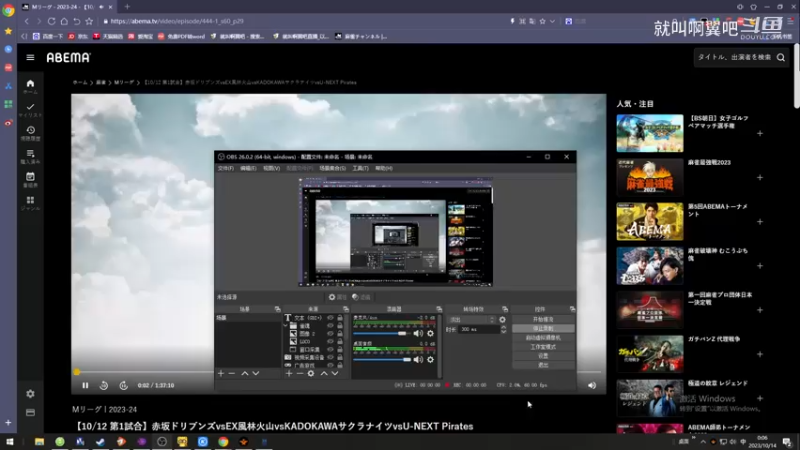Click OBS Stop Recording button

point(543,329)
